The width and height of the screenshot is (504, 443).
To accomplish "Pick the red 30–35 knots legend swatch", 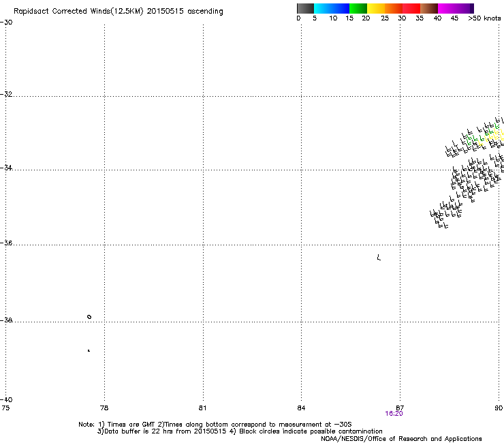I will click(411, 8).
